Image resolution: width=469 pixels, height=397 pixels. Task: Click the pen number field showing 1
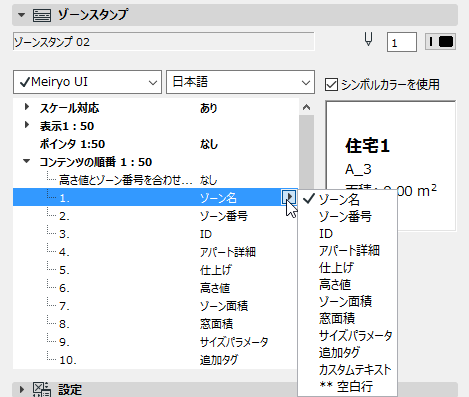pos(402,42)
